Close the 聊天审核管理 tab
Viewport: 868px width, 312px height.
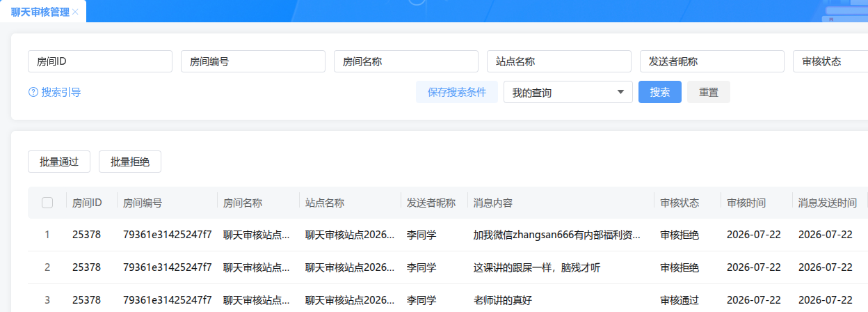point(75,12)
